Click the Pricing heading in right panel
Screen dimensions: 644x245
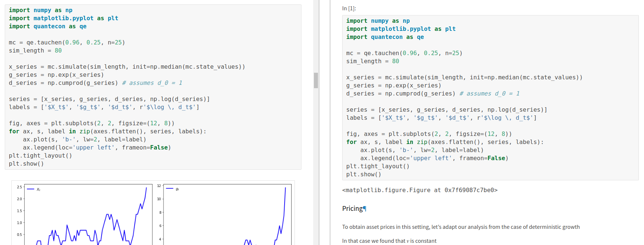[352, 209]
